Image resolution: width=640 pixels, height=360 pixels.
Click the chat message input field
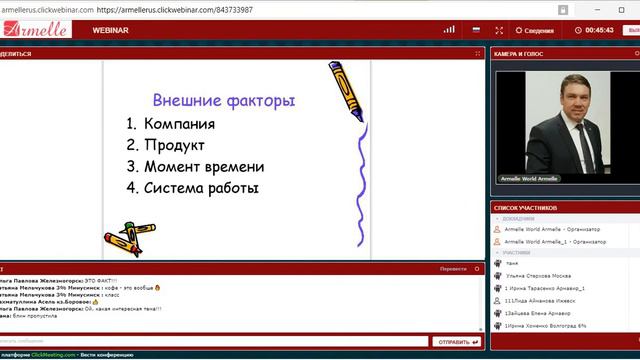point(214,341)
